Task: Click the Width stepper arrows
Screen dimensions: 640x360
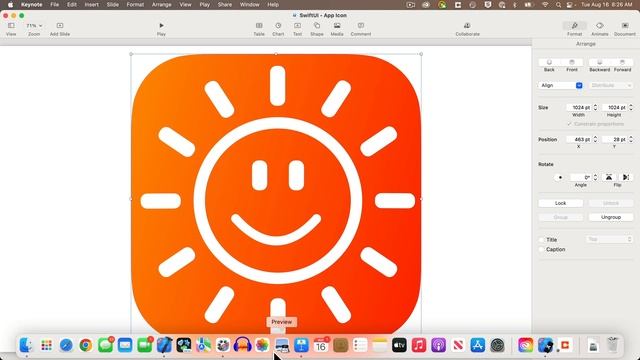Action: point(595,107)
